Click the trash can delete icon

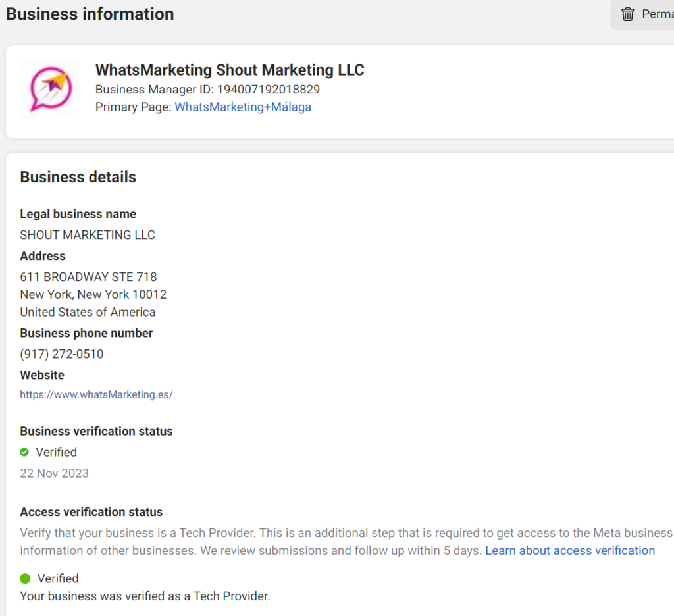point(627,14)
